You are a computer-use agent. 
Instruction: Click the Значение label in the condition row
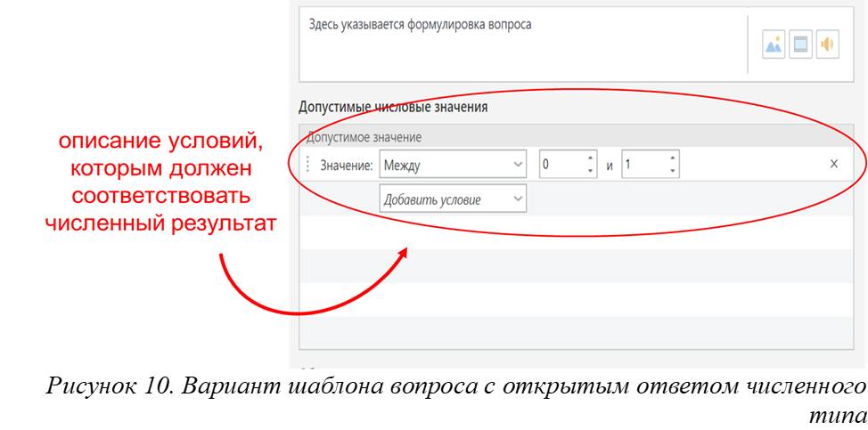coord(346,165)
